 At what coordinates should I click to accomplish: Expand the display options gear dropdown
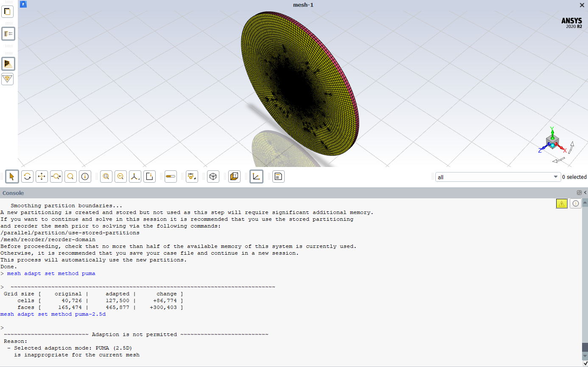[192, 177]
